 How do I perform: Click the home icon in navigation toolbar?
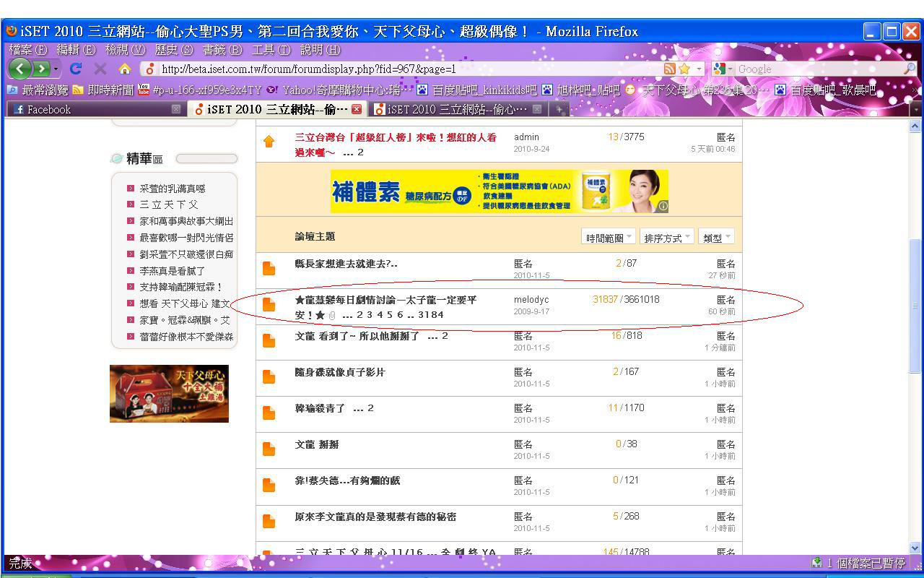pos(125,69)
